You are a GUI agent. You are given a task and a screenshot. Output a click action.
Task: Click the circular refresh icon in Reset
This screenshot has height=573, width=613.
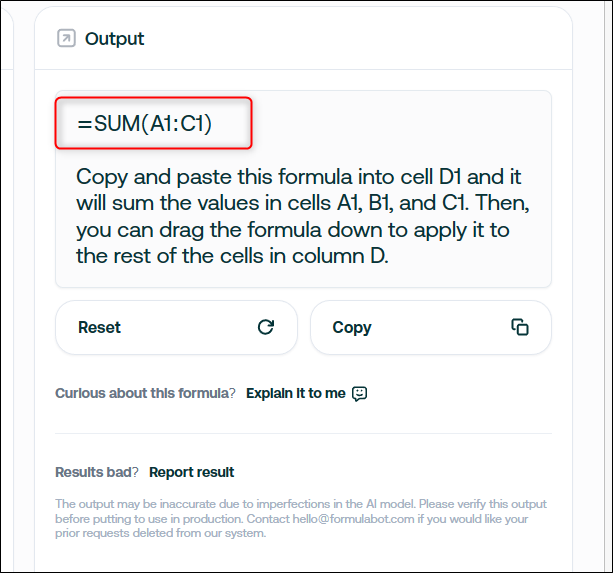266,327
